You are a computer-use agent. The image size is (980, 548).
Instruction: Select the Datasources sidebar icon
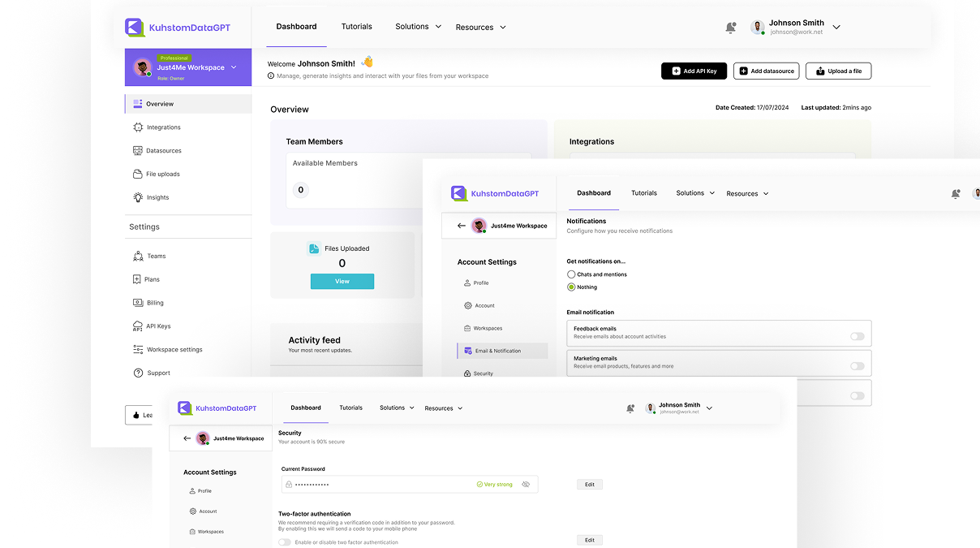pos(140,150)
